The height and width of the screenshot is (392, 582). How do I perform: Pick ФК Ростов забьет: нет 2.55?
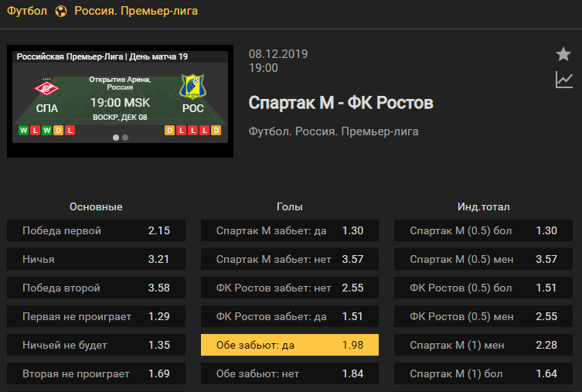[290, 288]
